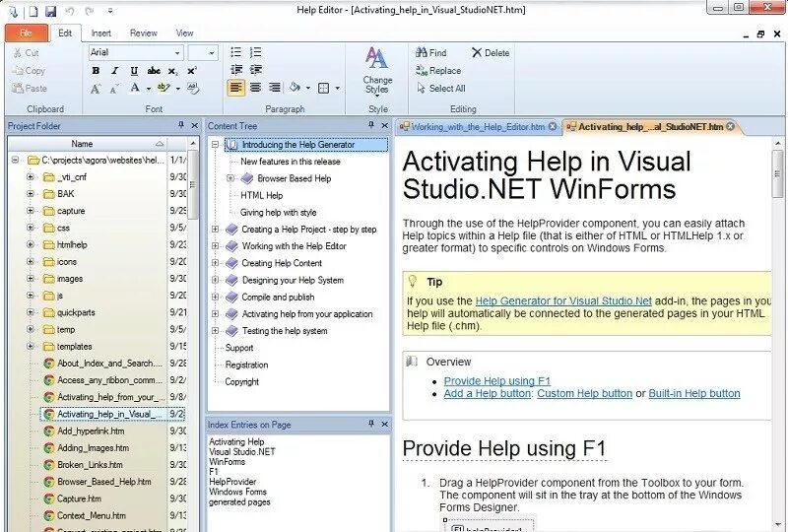
Task: Open the borders dropdown arrow
Action: point(337,88)
